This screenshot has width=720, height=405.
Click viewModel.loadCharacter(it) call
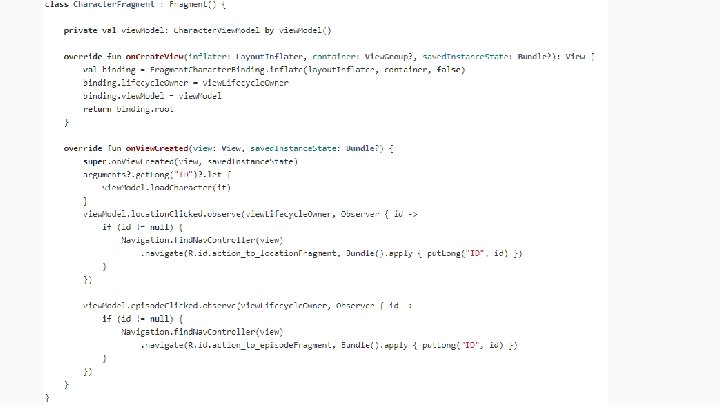166,188
